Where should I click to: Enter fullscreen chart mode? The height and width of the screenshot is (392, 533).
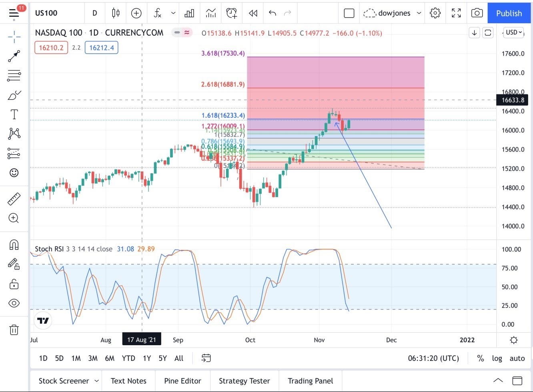click(456, 13)
